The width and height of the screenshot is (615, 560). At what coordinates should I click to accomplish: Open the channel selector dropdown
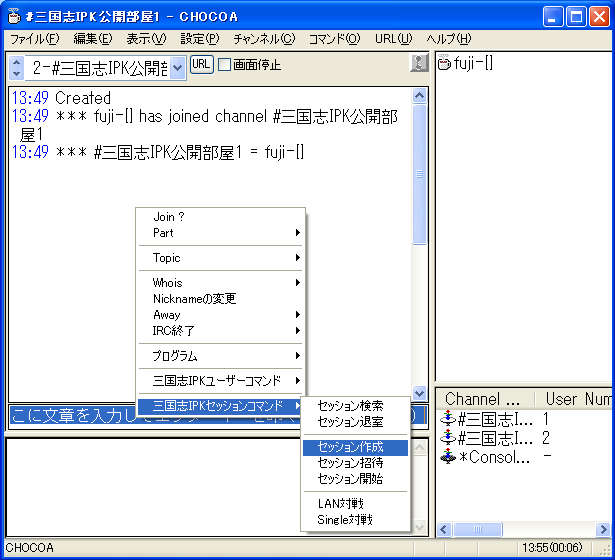click(178, 67)
